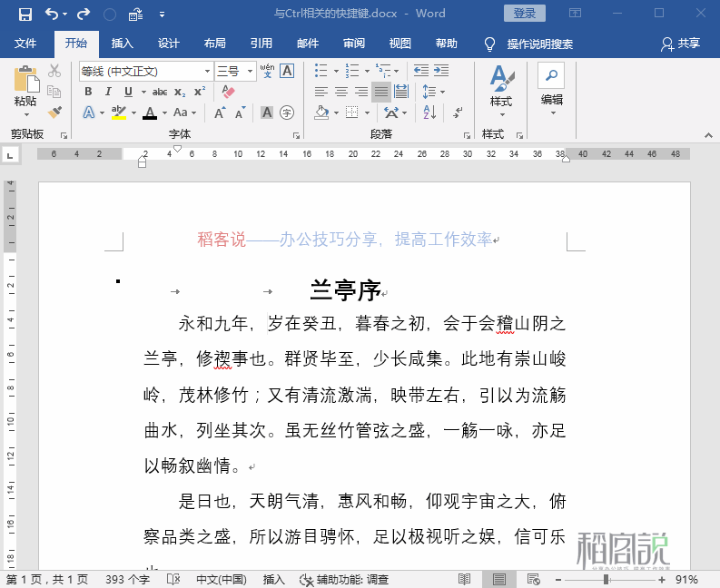The image size is (720, 588).
Task: Toggle Underline formatting
Action: (129, 92)
